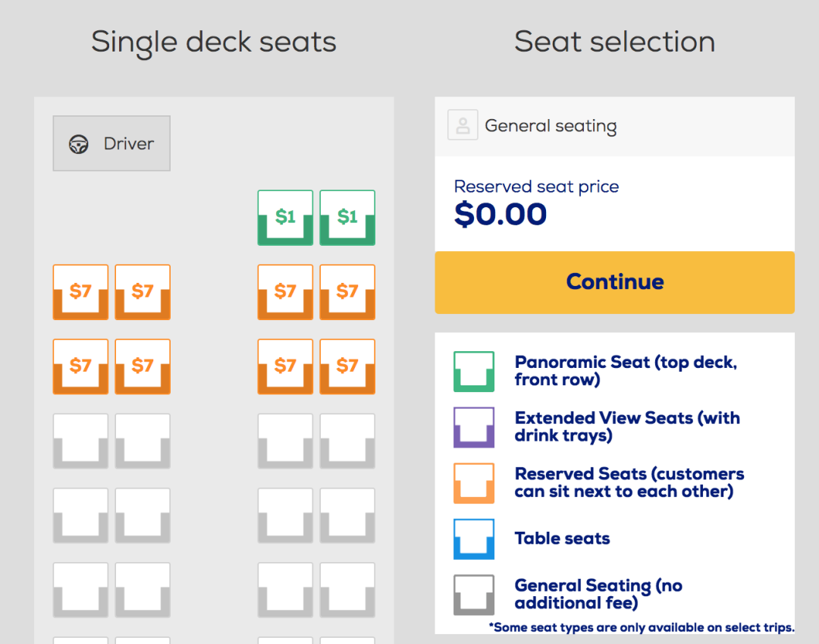Click the General seating passenger row
Image resolution: width=819 pixels, height=644 pixels.
(614, 126)
